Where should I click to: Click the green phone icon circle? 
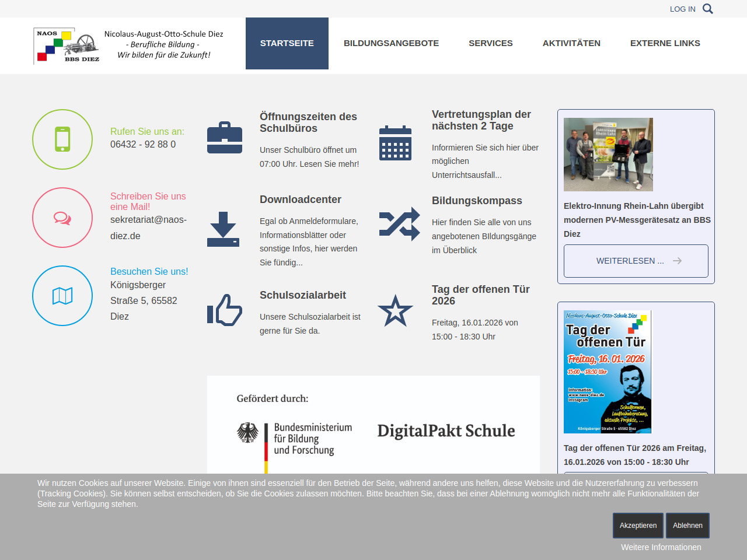tap(62, 139)
